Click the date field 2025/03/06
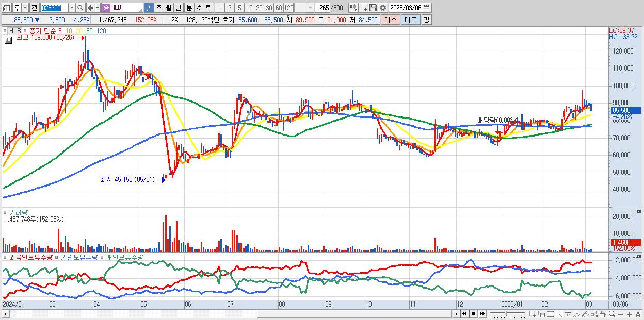Screen dimensions: 644x320 (406, 8)
